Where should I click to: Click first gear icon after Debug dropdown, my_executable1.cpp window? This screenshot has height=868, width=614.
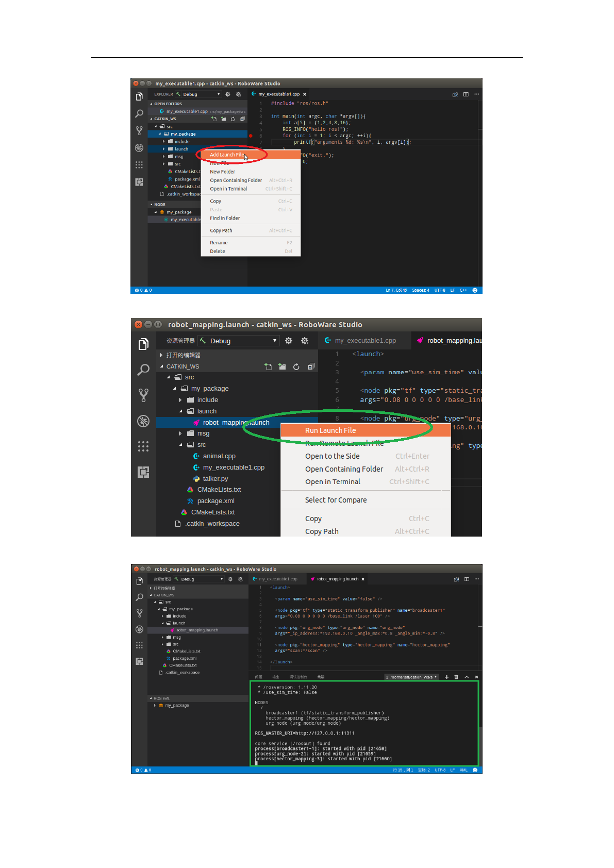click(228, 94)
